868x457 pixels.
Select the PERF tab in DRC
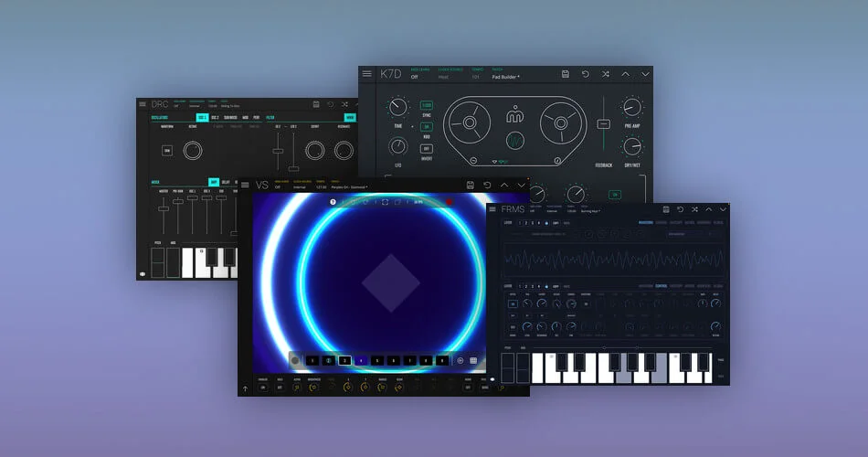(257, 117)
